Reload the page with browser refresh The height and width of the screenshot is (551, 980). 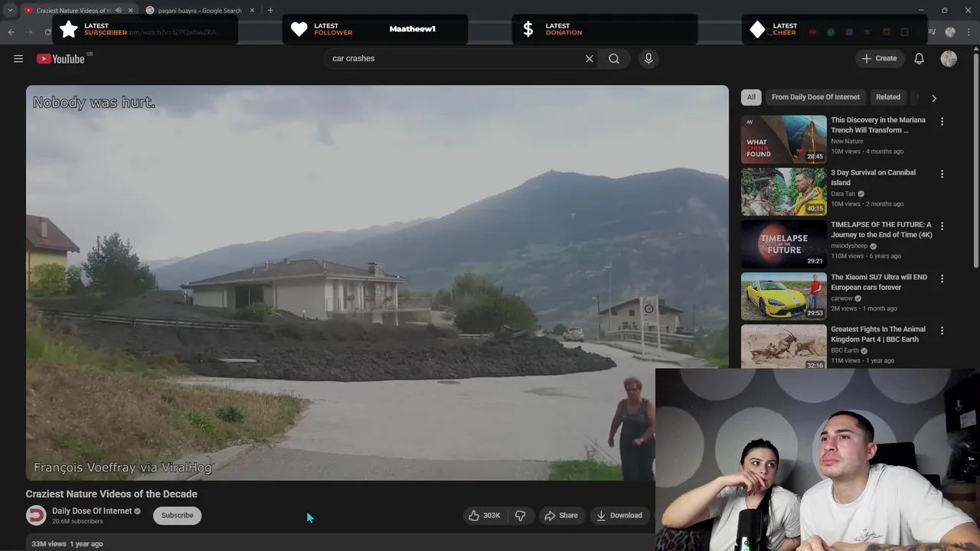tap(47, 32)
